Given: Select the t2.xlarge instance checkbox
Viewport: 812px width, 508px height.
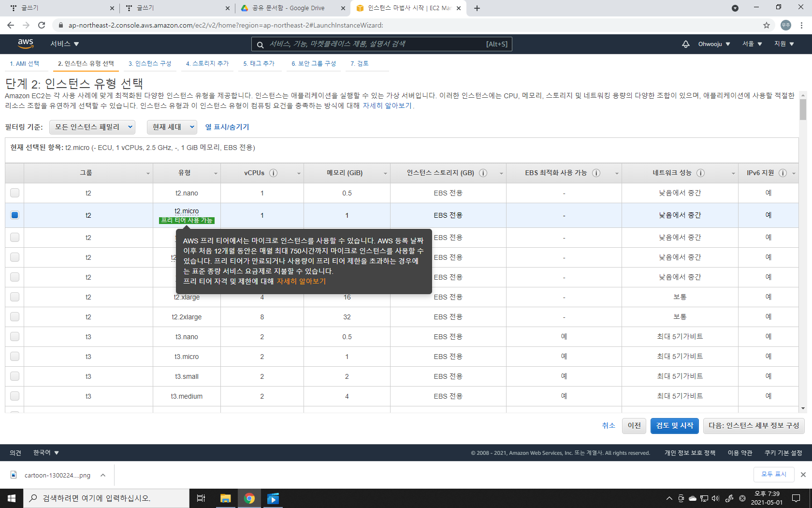Looking at the screenshot, I should [14, 297].
